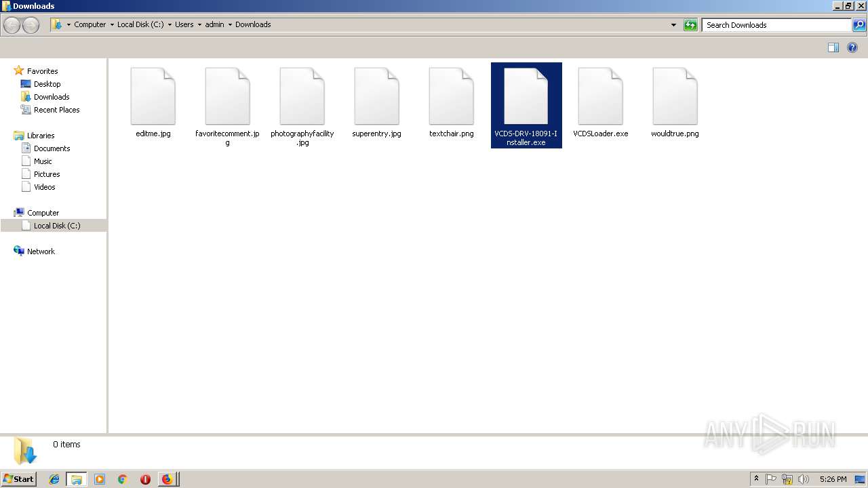Screen dimensions: 868x488
Task: Click the Refresh button next to address bar
Action: (x=690, y=25)
